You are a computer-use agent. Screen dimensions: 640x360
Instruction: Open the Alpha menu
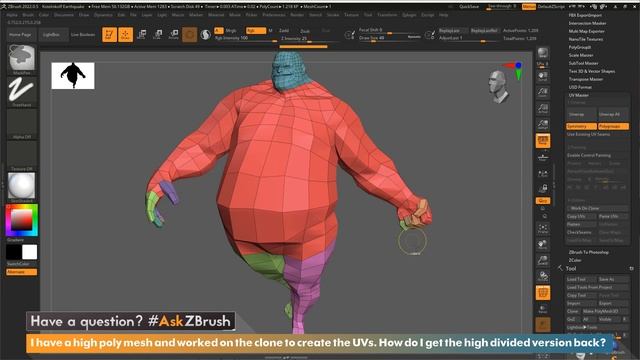click(x=12, y=15)
